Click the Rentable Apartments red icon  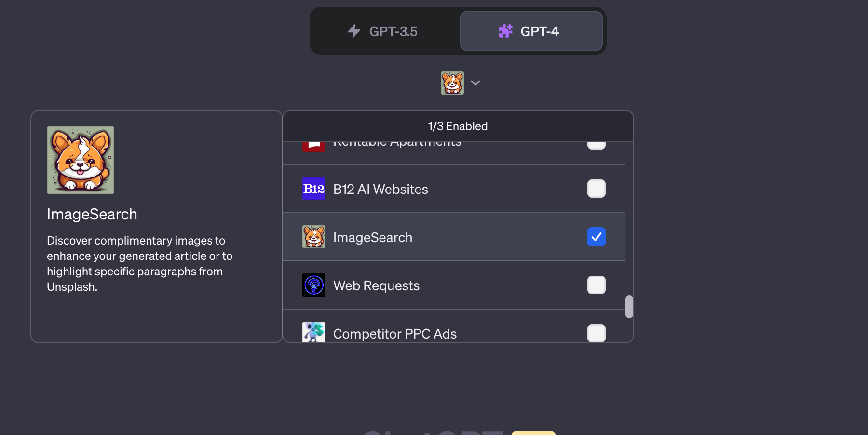pyautogui.click(x=314, y=146)
